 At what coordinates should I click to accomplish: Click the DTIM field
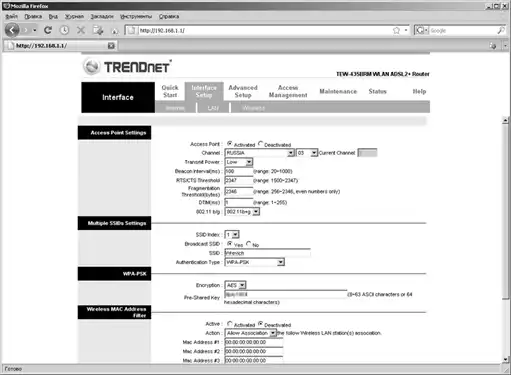tap(239, 202)
